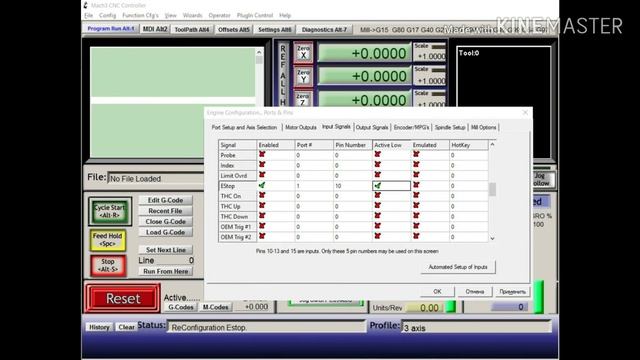Click the Profile field showing 3 axis
This screenshot has width=640, height=360.
coord(476,327)
